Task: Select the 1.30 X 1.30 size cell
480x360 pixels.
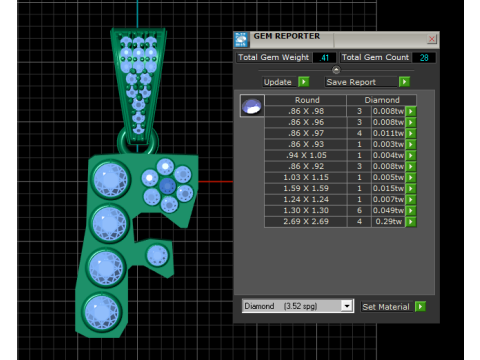Action: point(306,210)
